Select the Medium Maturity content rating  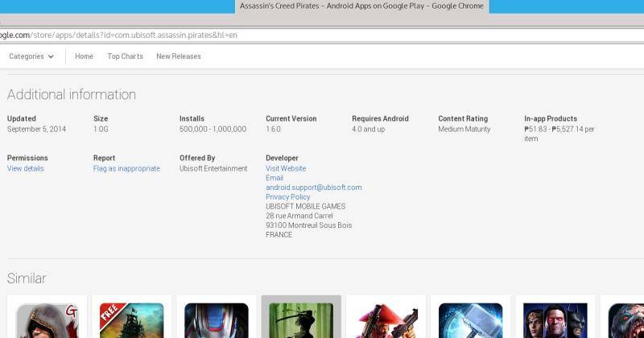pos(464,129)
